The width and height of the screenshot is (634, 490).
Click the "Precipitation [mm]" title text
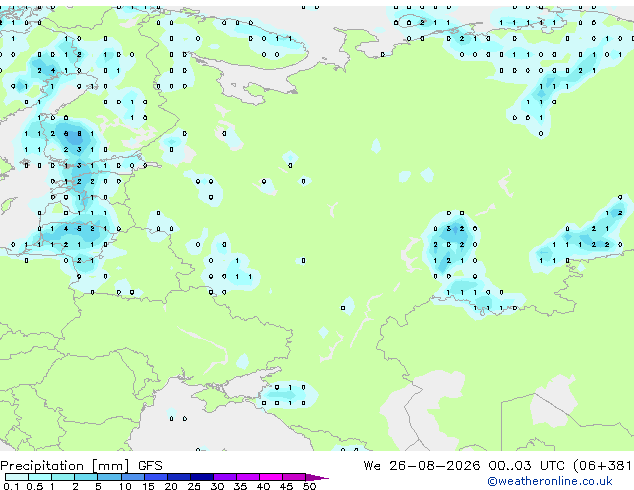point(65,466)
